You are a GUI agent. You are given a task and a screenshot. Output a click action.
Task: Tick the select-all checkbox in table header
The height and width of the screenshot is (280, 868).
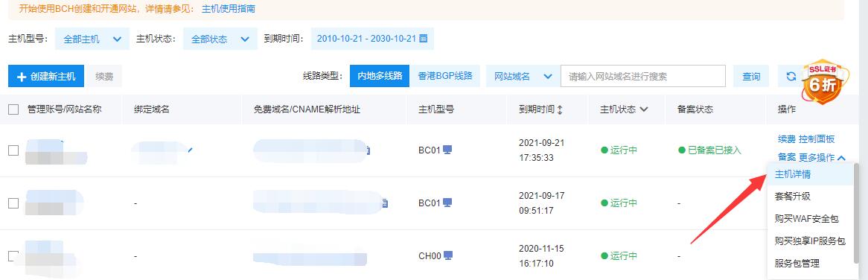pyautogui.click(x=14, y=109)
